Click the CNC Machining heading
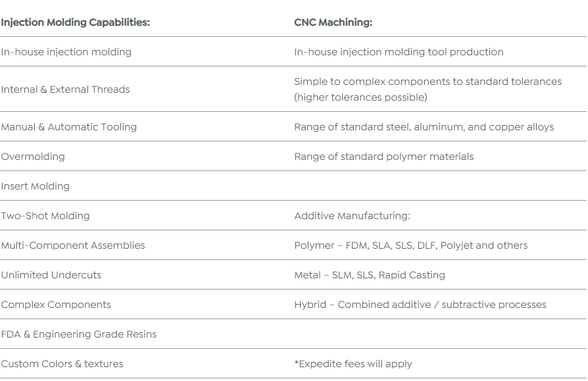This screenshot has height=381, width=588. coord(333,22)
